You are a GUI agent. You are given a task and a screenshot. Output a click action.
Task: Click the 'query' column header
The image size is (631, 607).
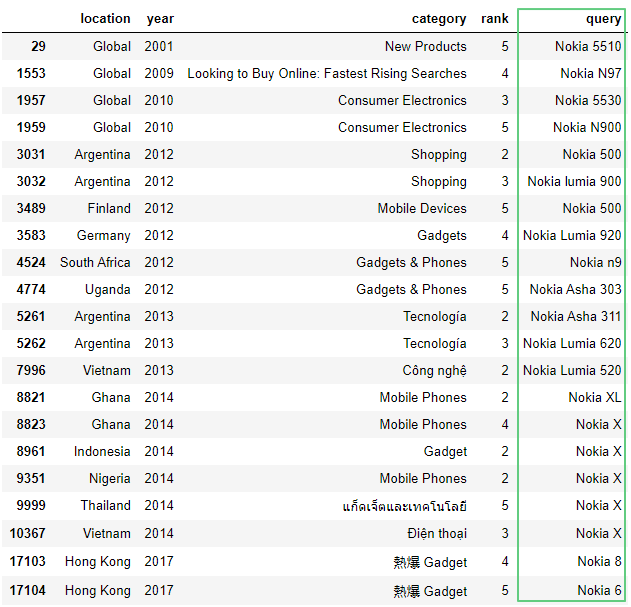pyautogui.click(x=604, y=19)
